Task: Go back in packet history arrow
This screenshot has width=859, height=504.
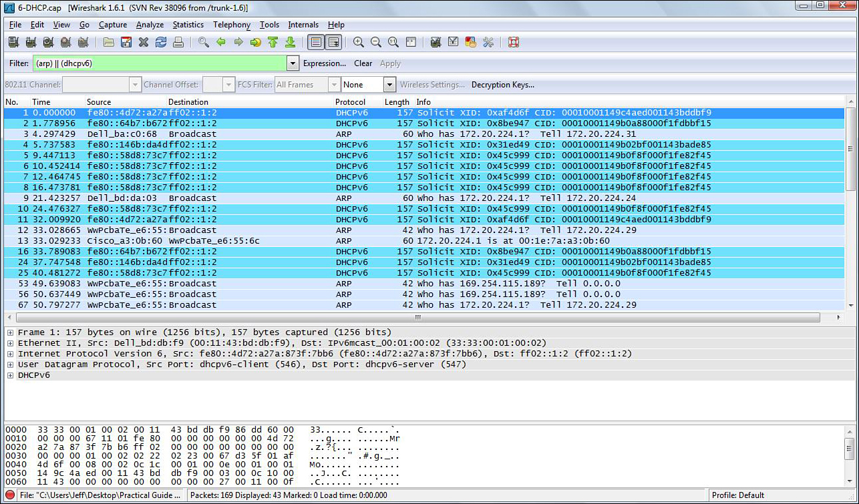Action: click(221, 42)
